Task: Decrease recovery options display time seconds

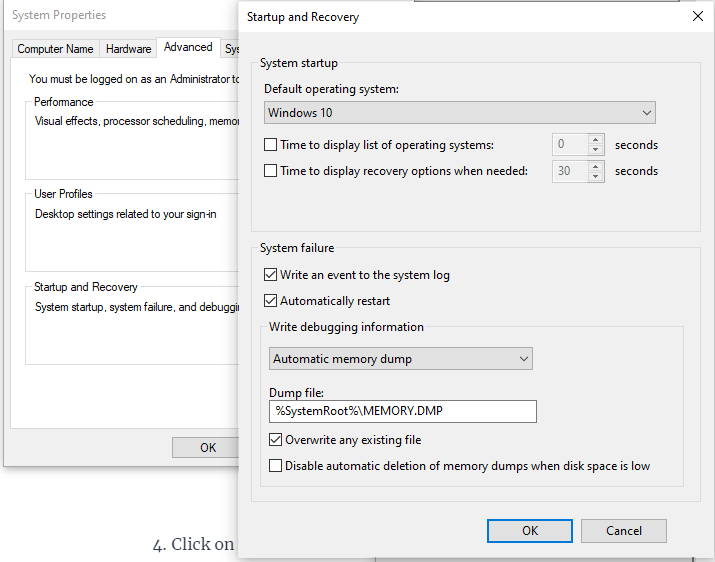Action: pos(596,176)
